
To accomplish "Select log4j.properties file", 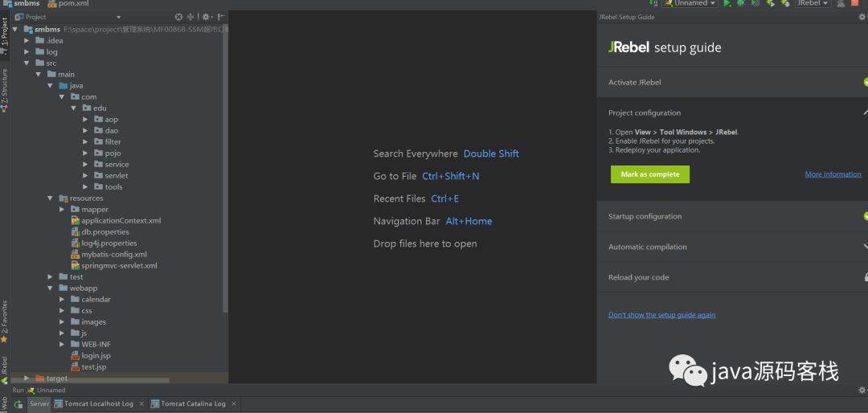I will (x=104, y=243).
